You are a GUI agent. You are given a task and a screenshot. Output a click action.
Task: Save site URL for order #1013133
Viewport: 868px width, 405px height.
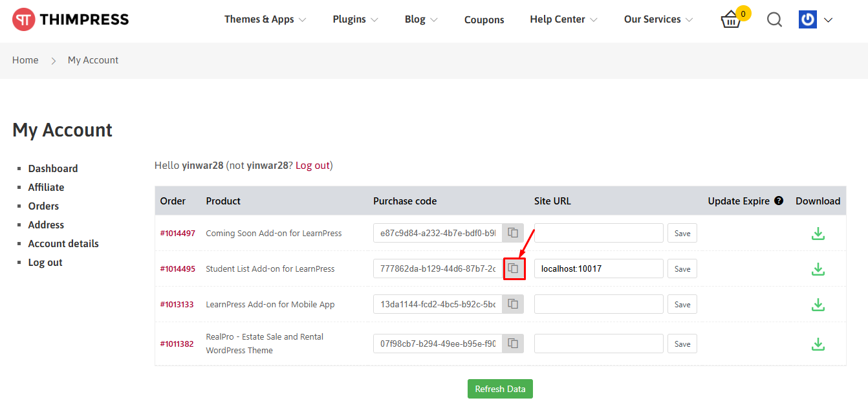[x=682, y=304]
